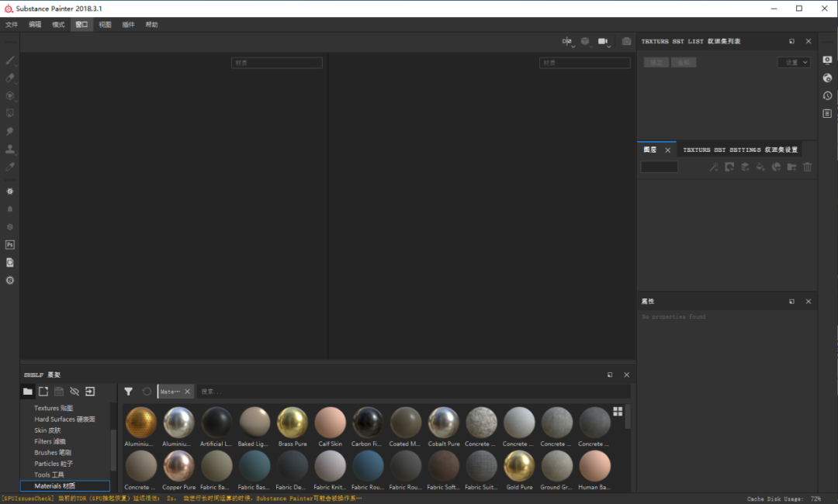
Task: Toggle shelf grid thumbnail size view
Action: (618, 411)
